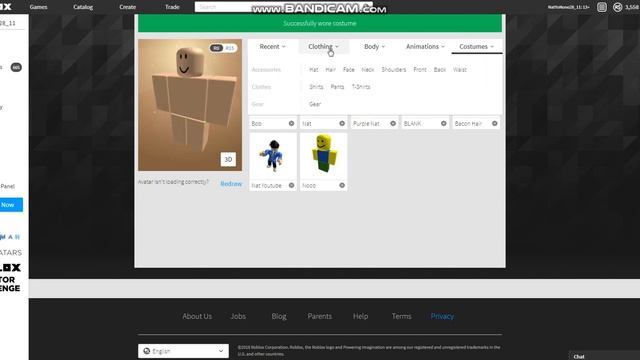Wear the Noob costume thumbnail
The height and width of the screenshot is (360, 640).
point(324,156)
